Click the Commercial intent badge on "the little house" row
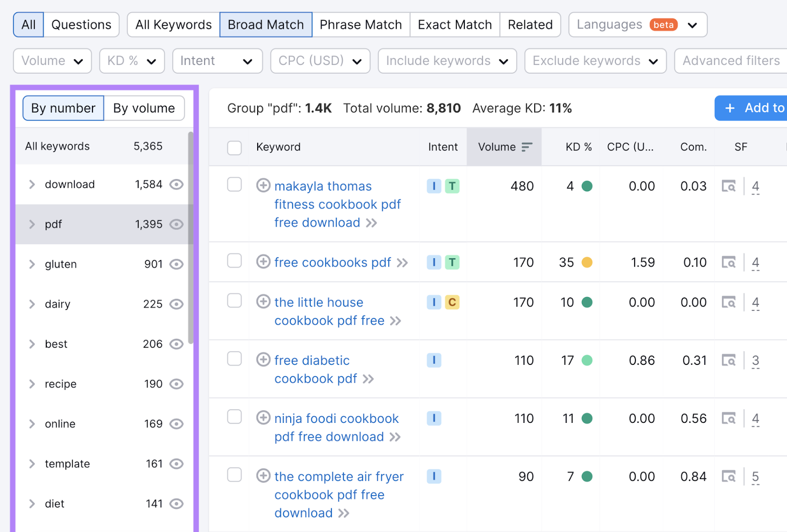The height and width of the screenshot is (532, 787). click(452, 302)
